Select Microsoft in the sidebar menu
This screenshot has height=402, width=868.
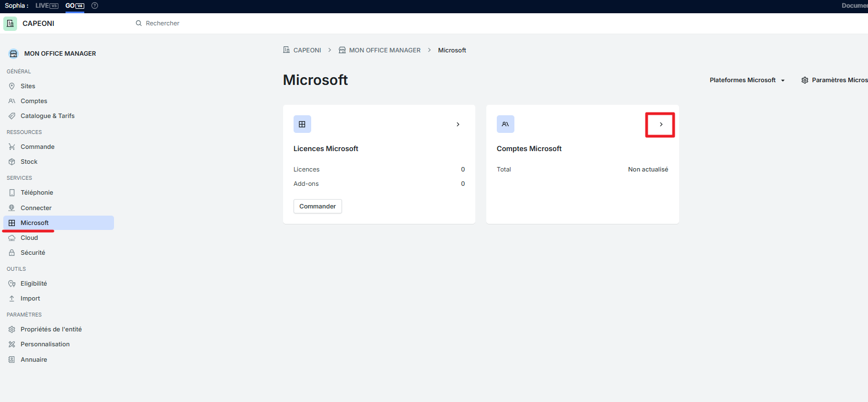point(59,223)
